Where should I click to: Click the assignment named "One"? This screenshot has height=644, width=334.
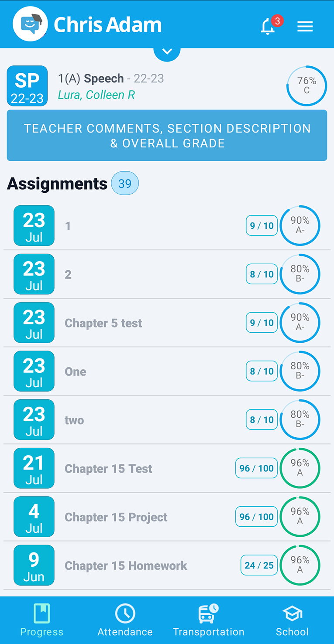pyautogui.click(x=76, y=371)
